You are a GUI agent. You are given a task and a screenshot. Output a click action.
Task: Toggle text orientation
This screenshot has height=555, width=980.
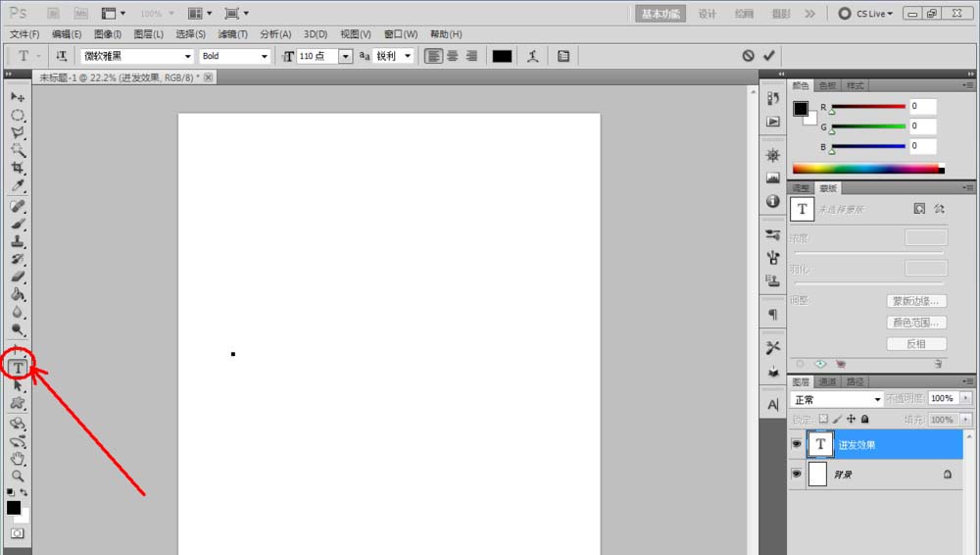pyautogui.click(x=61, y=56)
